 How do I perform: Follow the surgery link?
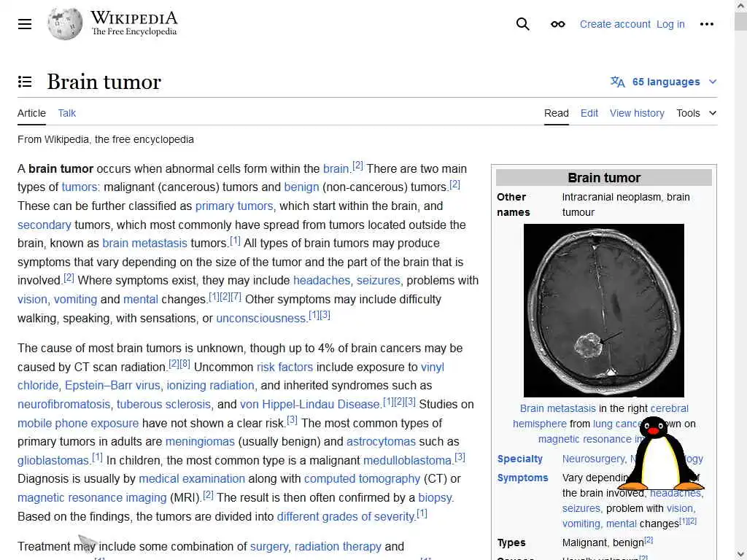pyautogui.click(x=269, y=547)
